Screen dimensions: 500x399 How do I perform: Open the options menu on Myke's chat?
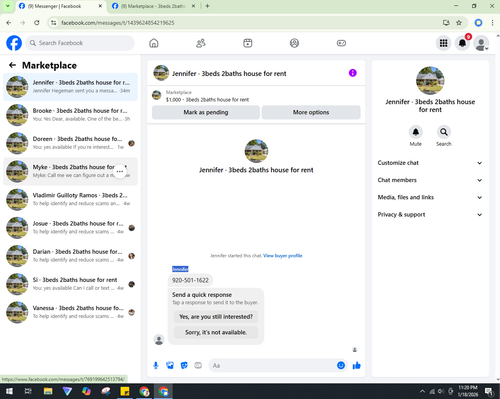120,171
